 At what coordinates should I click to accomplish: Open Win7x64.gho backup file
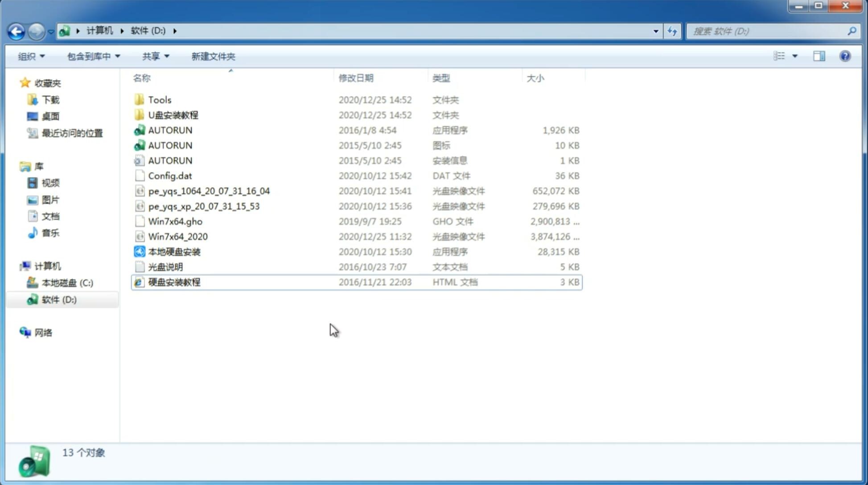[175, 221]
